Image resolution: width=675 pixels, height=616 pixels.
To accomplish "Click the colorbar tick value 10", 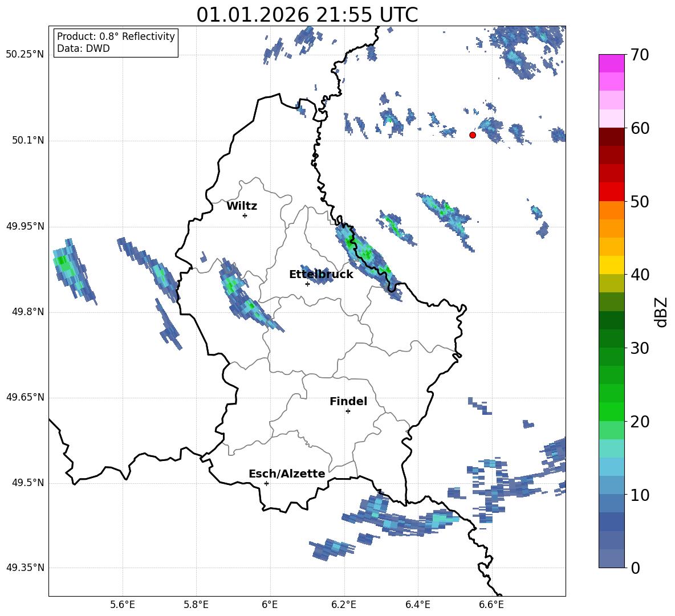I will (639, 495).
